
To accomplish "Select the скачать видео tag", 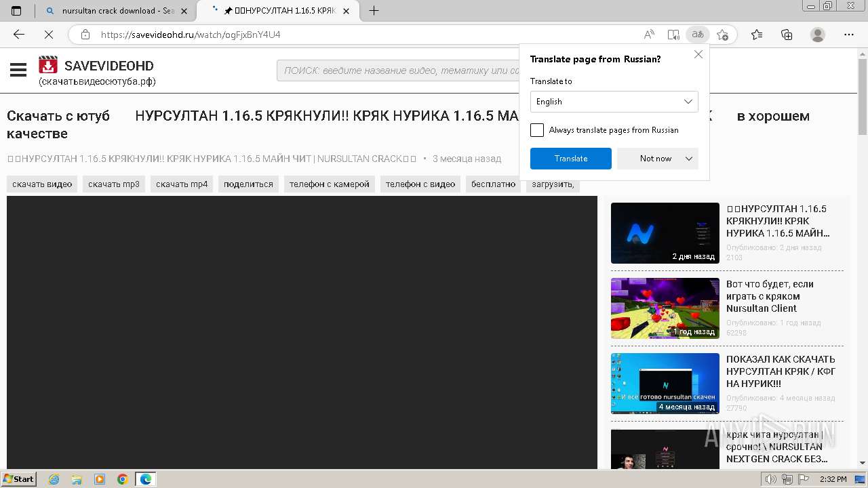I will (x=42, y=184).
